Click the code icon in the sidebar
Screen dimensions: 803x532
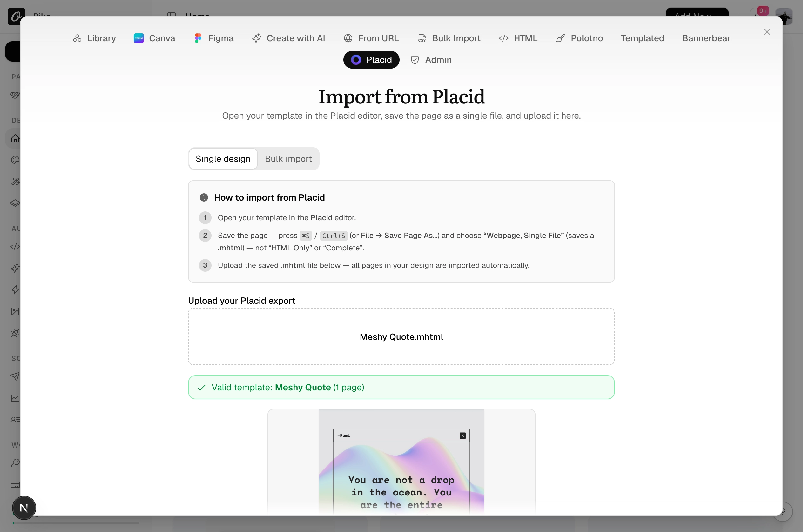(x=15, y=247)
